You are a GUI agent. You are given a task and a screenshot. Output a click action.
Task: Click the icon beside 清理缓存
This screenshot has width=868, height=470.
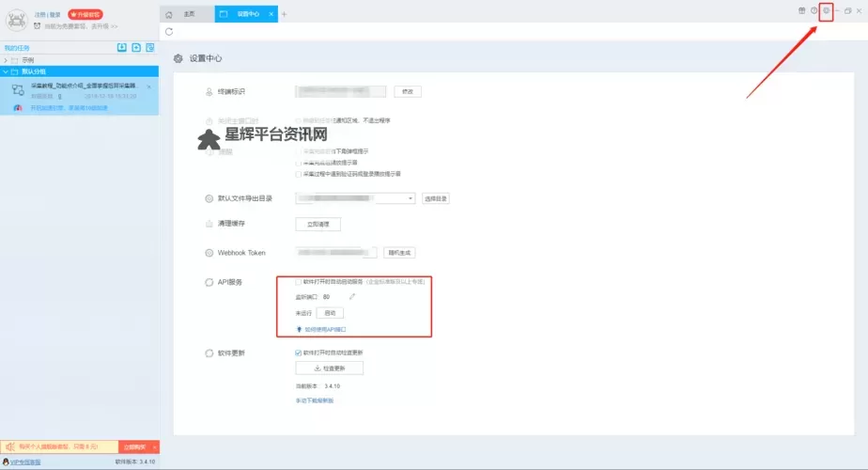[209, 224]
